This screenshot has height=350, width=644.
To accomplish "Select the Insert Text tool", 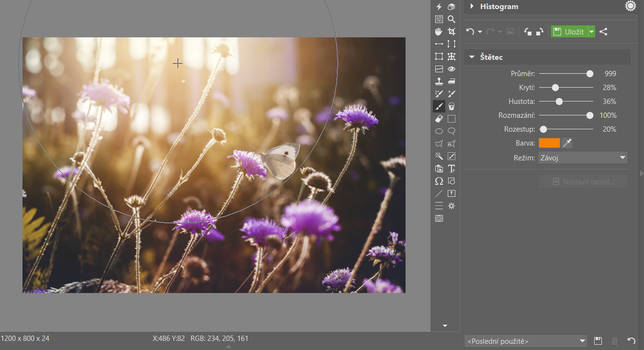I will click(451, 169).
